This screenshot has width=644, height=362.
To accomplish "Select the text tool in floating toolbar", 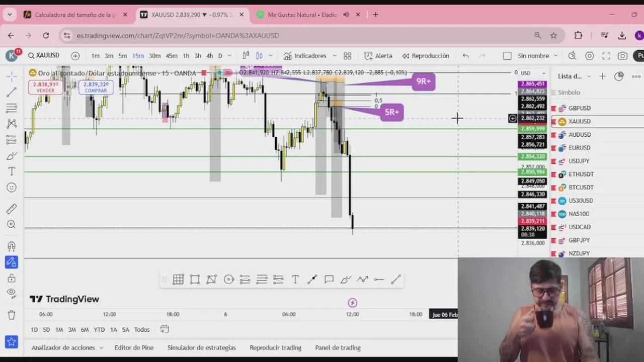I will 295,280.
